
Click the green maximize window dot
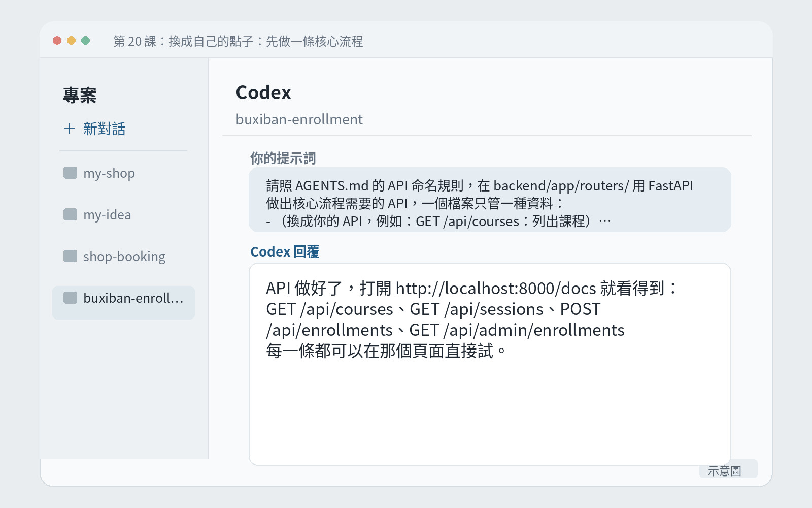[x=86, y=41]
